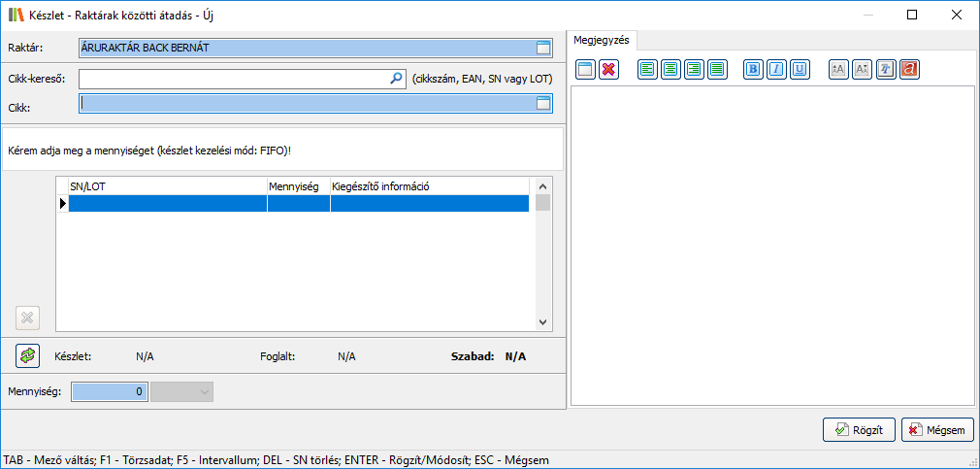Toggle underline formatting in the note toolbar
Screen dimensions: 980x469
tap(800, 69)
